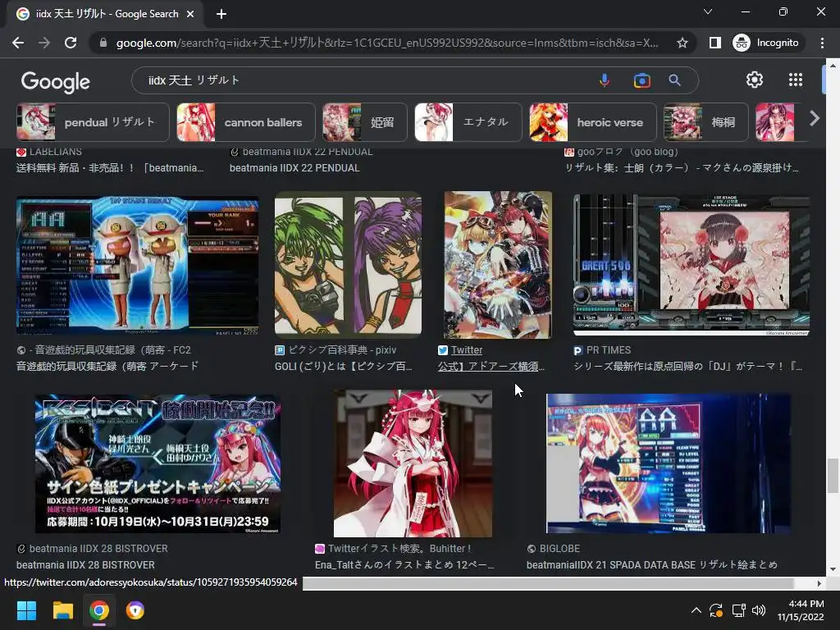Open the PR TIMES gameplay screenshot

[691, 266]
